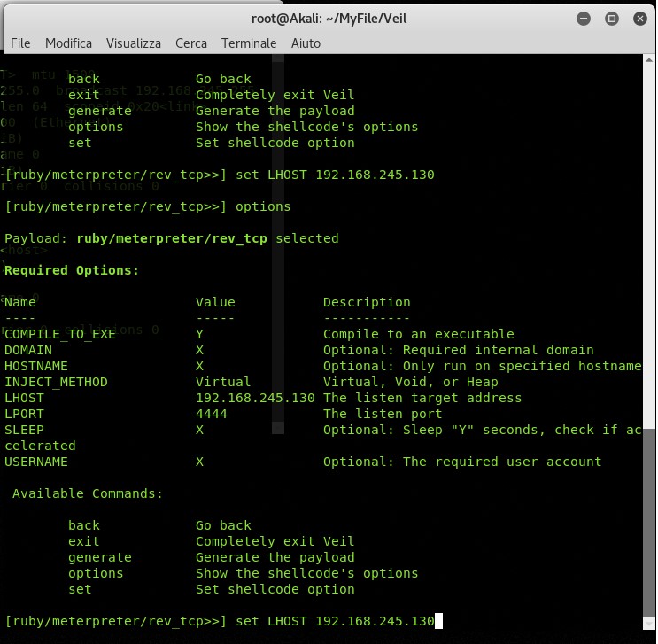Click 'exit' in the bottom command list

click(x=84, y=541)
